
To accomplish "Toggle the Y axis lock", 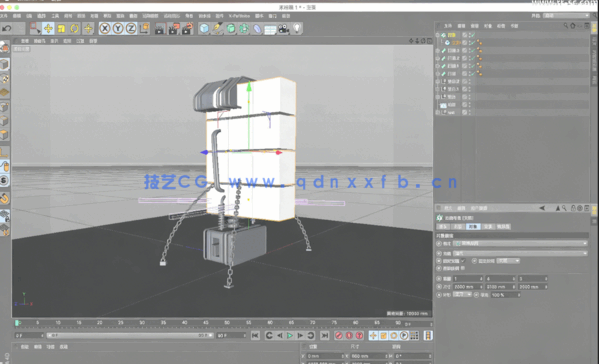I will (118, 28).
